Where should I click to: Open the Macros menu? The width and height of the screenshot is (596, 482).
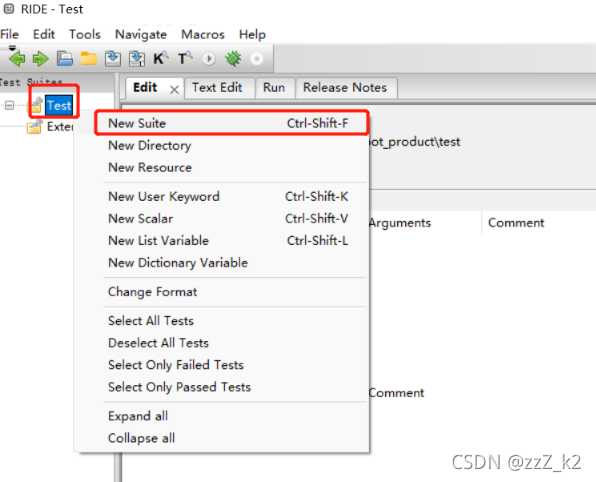(203, 34)
